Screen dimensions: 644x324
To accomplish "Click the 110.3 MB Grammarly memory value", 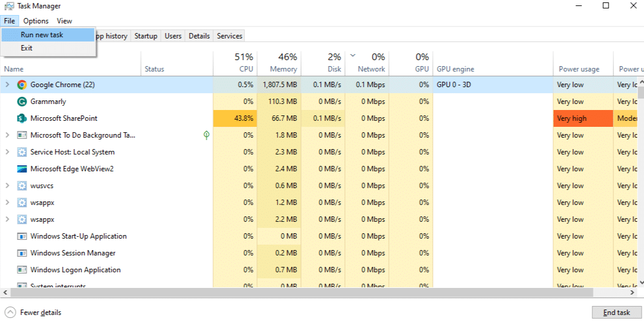I will (x=279, y=102).
